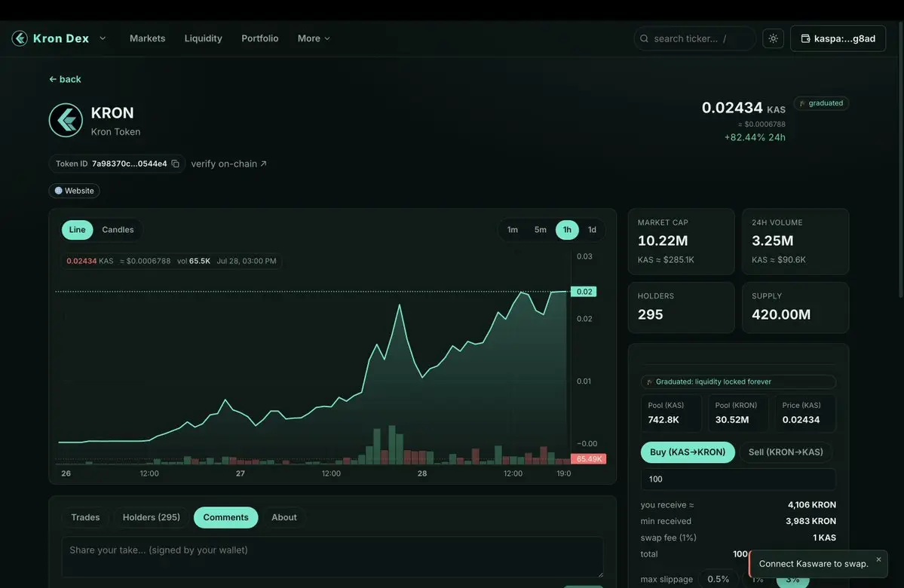Screen dimensions: 904x588
Task: Click Graduated: liquidity locked forever banner
Action: tap(738, 381)
